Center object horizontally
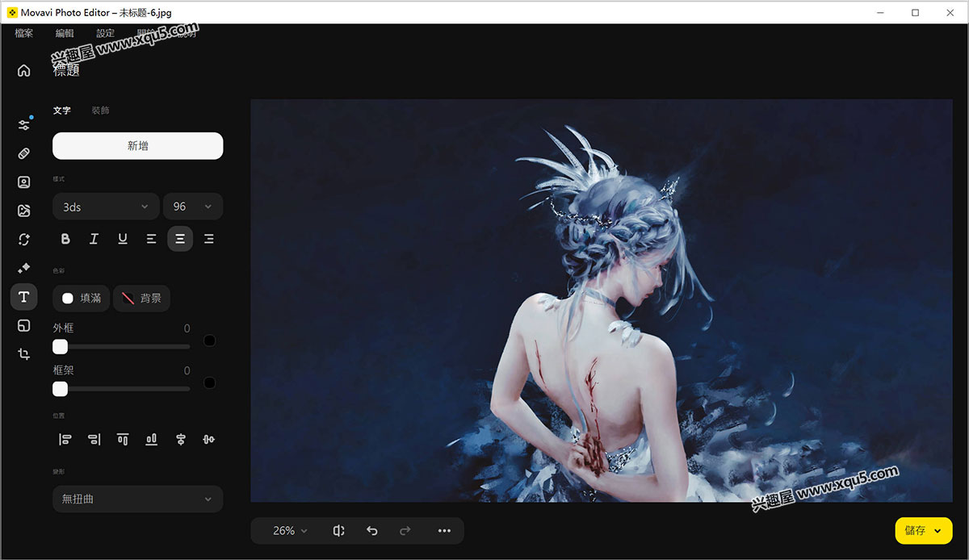Viewport: 969px width, 560px height. [180, 440]
